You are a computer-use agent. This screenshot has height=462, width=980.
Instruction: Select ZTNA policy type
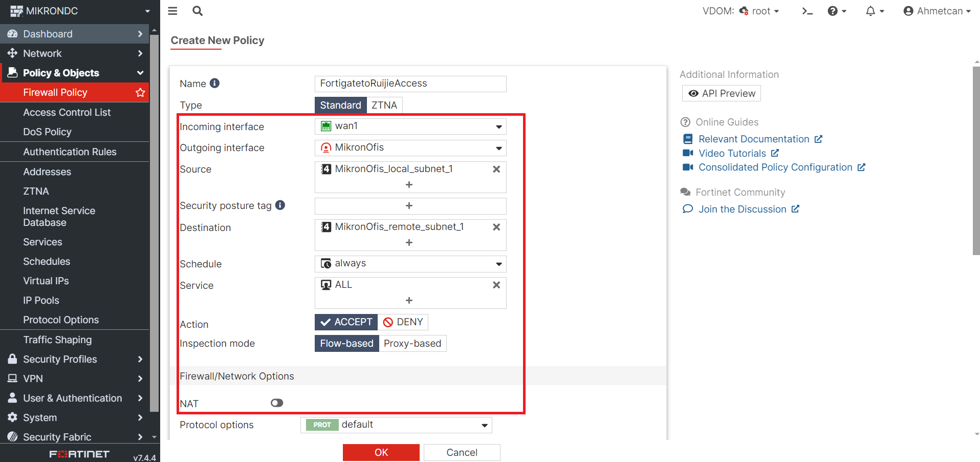(384, 105)
